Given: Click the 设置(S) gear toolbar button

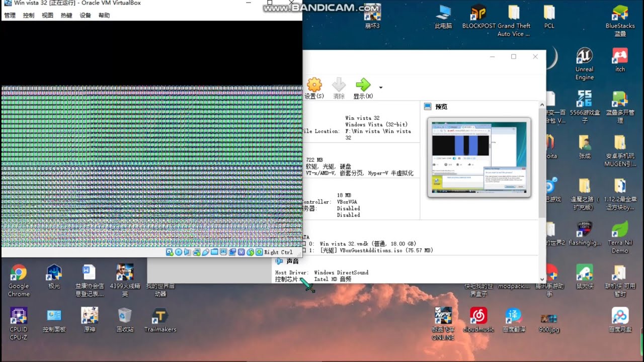Looking at the screenshot, I should 314,88.
